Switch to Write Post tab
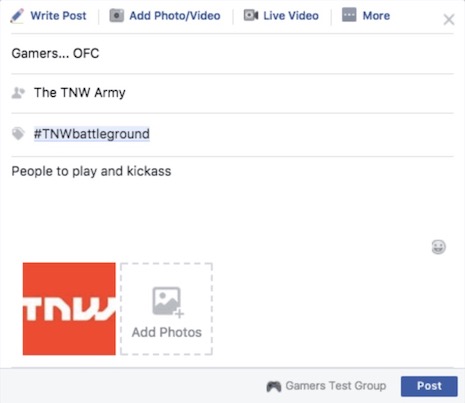The height and width of the screenshot is (403, 465). click(x=48, y=16)
